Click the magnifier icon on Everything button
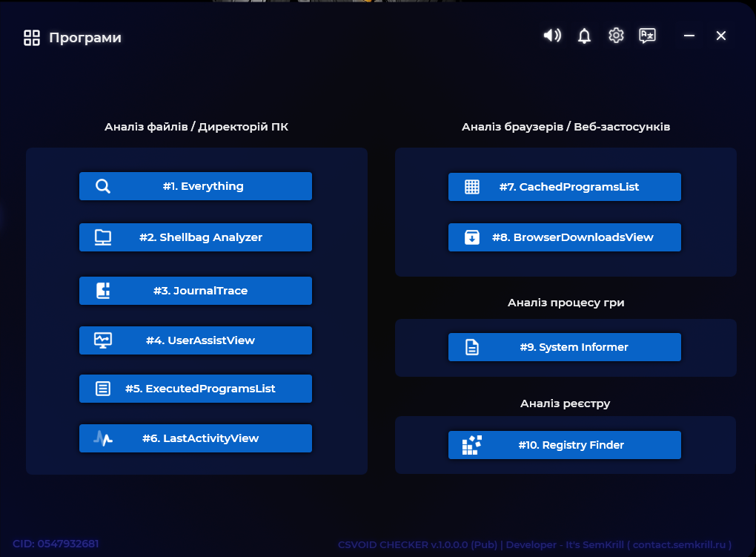This screenshot has height=557, width=756. click(103, 186)
